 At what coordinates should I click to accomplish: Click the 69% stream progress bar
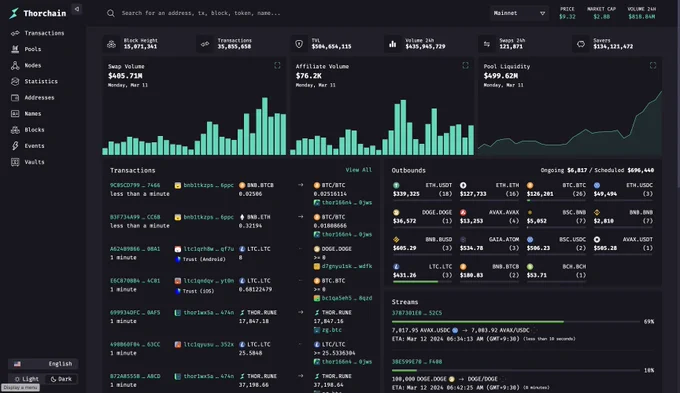516,322
